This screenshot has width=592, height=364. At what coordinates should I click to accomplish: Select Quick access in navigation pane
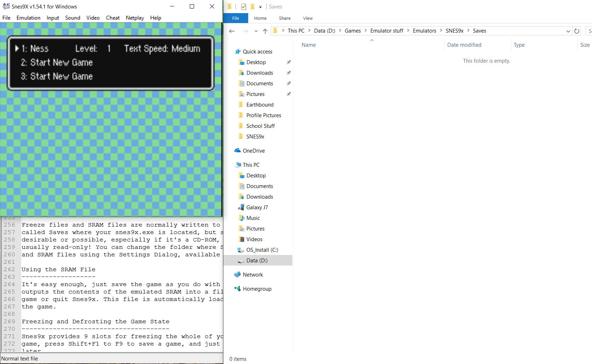pos(257,52)
